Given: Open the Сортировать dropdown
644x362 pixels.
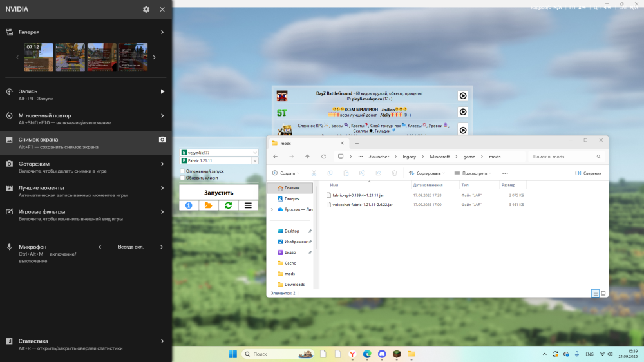Looking at the screenshot, I should (427, 173).
